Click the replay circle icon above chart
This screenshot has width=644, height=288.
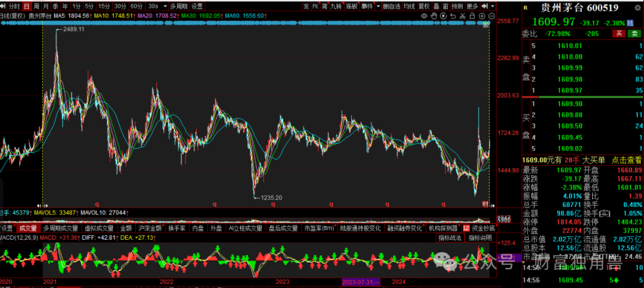pyautogui.click(x=443, y=16)
